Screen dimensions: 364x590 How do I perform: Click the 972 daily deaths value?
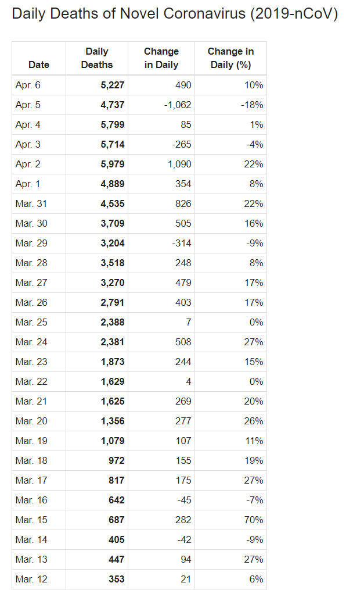[116, 461]
